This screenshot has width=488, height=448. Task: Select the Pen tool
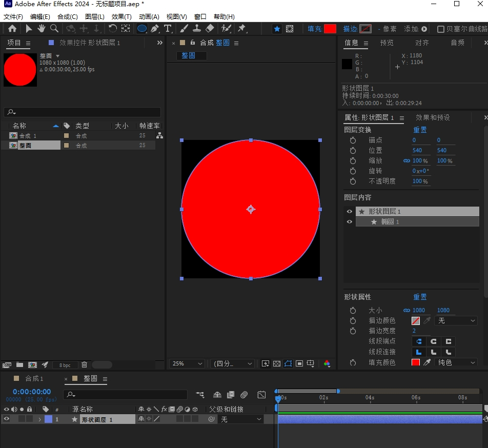[155, 29]
